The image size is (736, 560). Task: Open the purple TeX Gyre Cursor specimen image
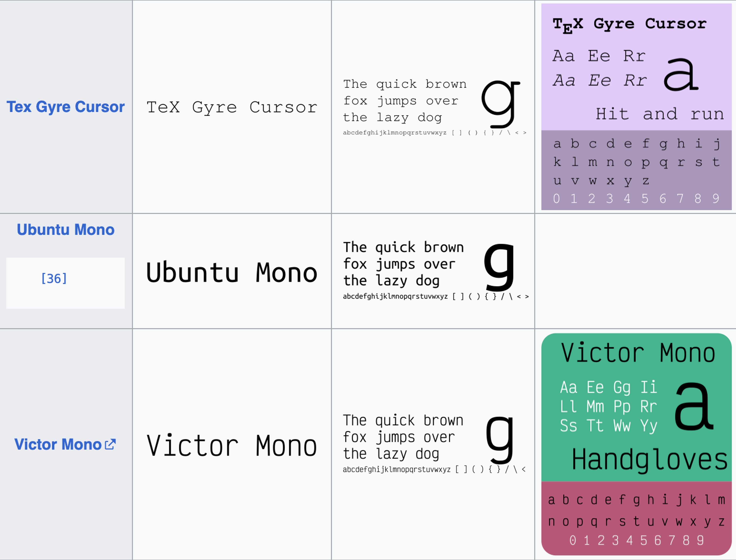[x=636, y=107]
